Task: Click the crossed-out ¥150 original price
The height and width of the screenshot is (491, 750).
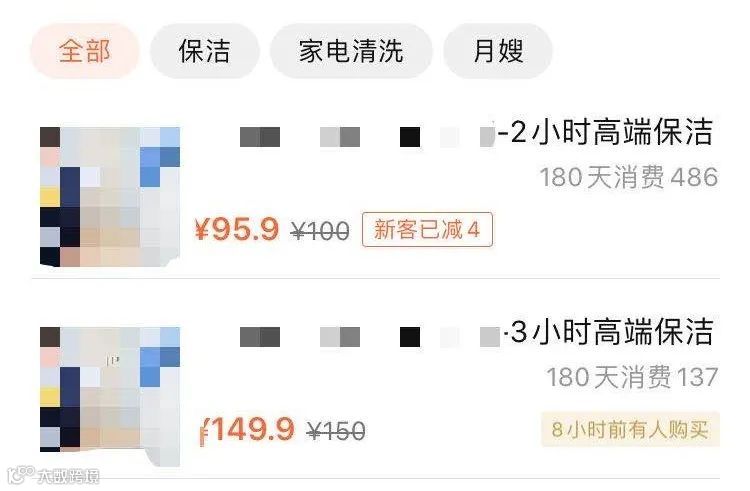Action: pos(337,431)
